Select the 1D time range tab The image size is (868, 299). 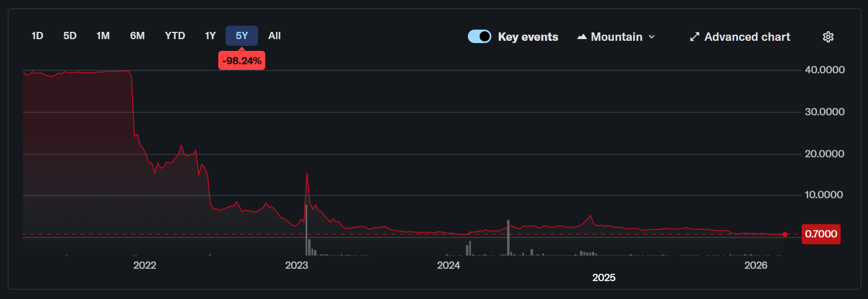tap(37, 36)
